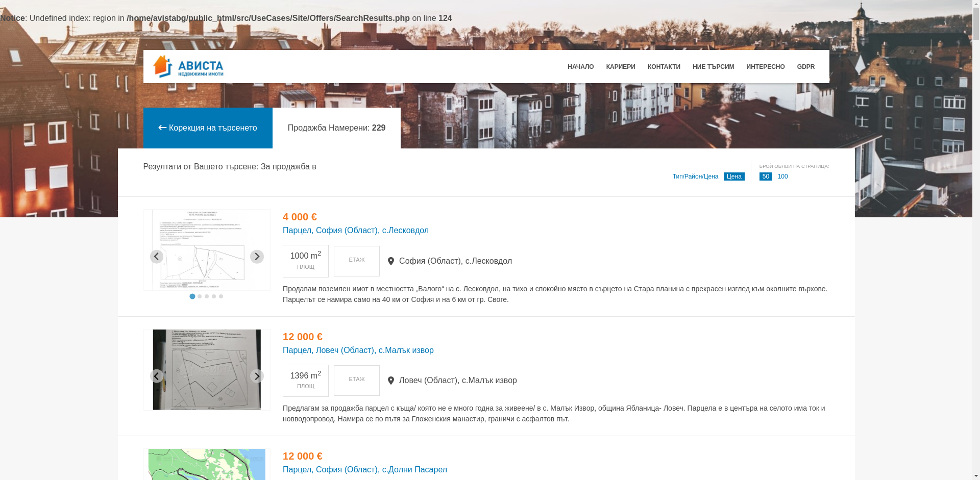The height and width of the screenshot is (480, 980).
Task: Set listings per page to 50
Action: coord(766,176)
